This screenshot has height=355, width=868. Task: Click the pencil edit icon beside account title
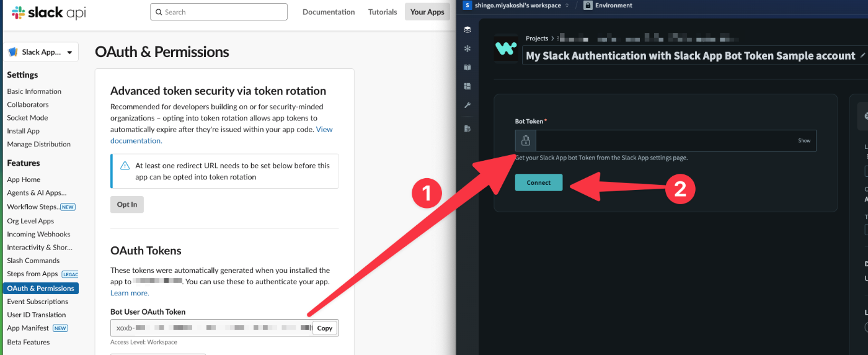[863, 55]
